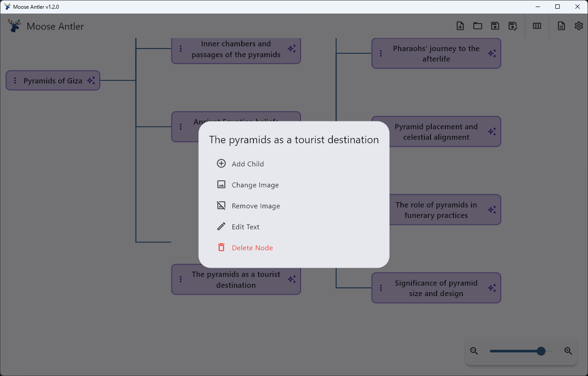
Task: Click AI sparkle on funerary practices node
Action: (492, 210)
